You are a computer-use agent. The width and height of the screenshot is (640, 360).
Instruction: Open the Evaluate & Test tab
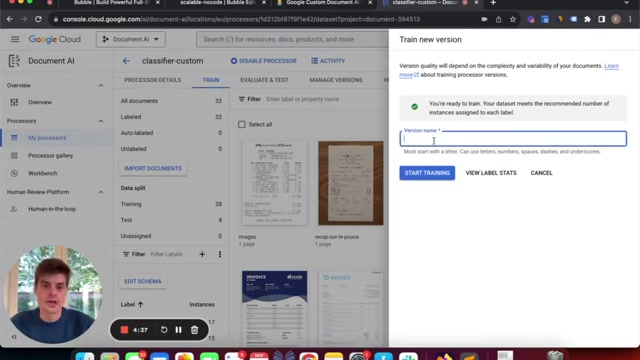coord(264,80)
